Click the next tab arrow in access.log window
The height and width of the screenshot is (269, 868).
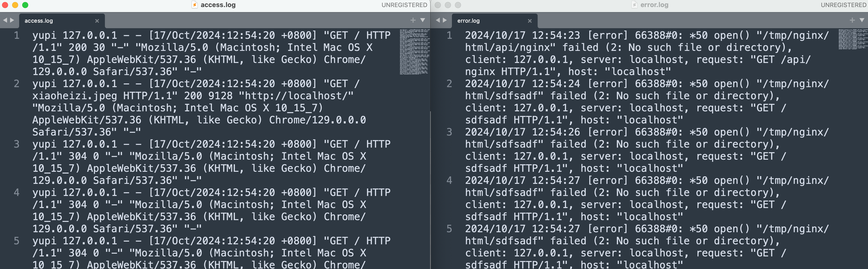point(12,20)
